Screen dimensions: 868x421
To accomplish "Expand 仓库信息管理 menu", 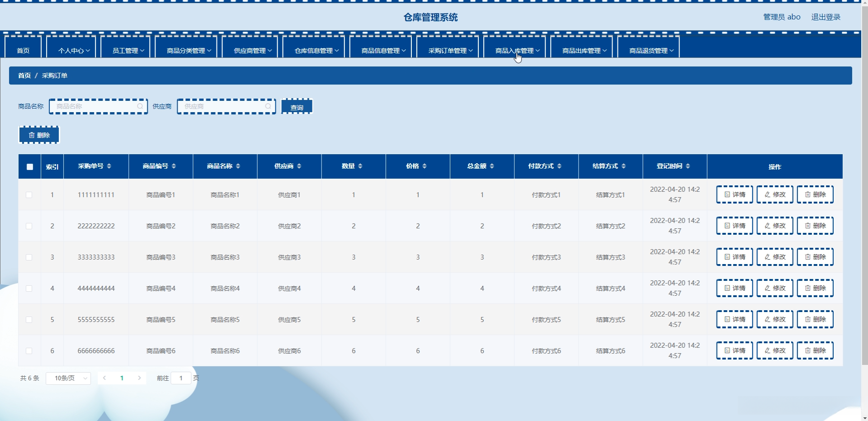I will 314,47.
